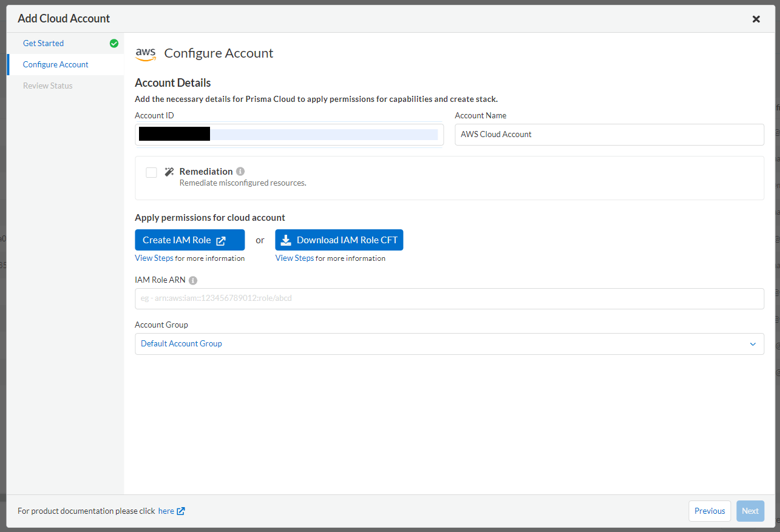Click the 'Account Details' heading text
This screenshot has height=532, width=780.
[x=173, y=83]
